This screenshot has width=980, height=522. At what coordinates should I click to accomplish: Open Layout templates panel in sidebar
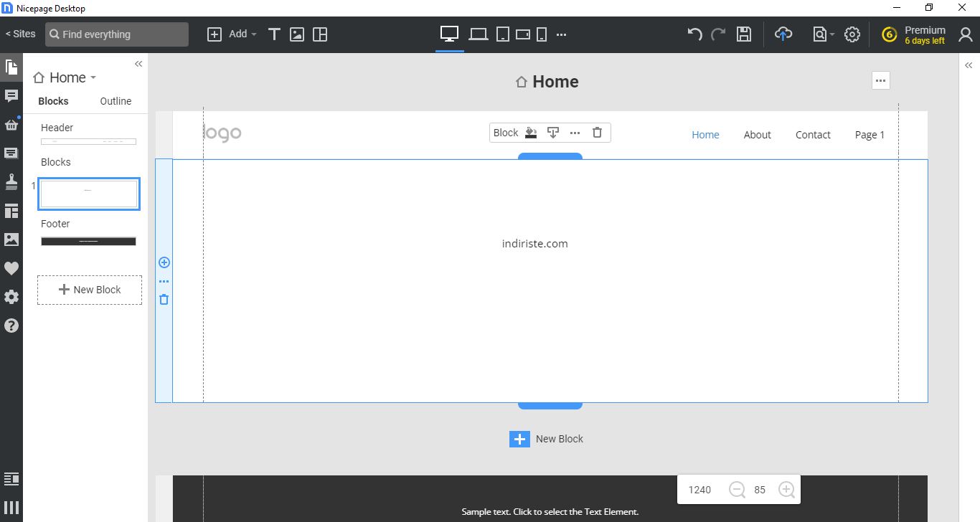tap(11, 211)
